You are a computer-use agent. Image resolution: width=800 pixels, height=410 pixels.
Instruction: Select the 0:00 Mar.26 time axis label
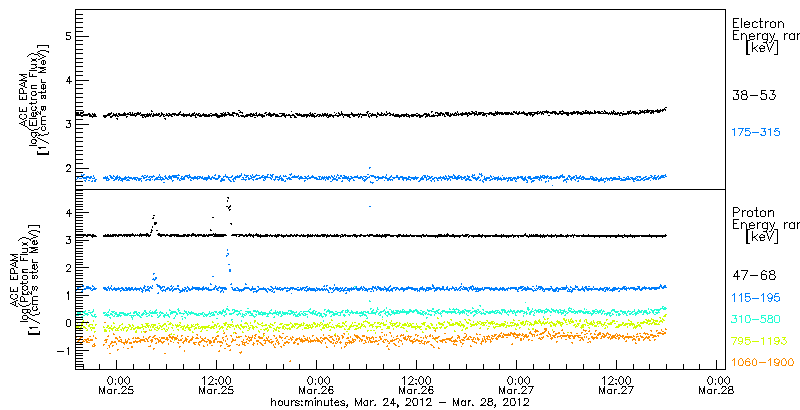[x=317, y=385]
